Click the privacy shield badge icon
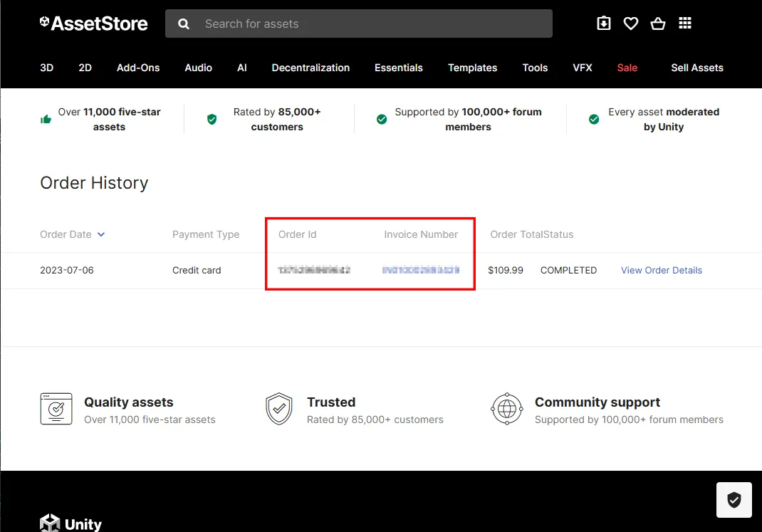 734,500
